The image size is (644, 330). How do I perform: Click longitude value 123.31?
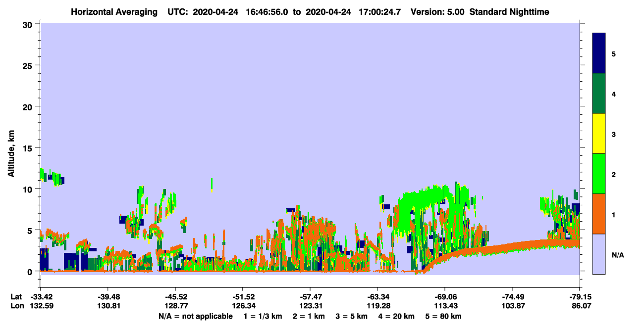[x=310, y=306]
